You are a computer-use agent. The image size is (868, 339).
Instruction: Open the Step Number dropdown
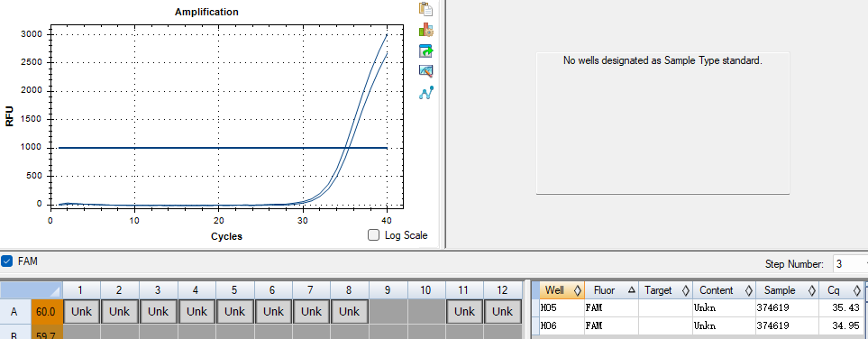tap(850, 264)
